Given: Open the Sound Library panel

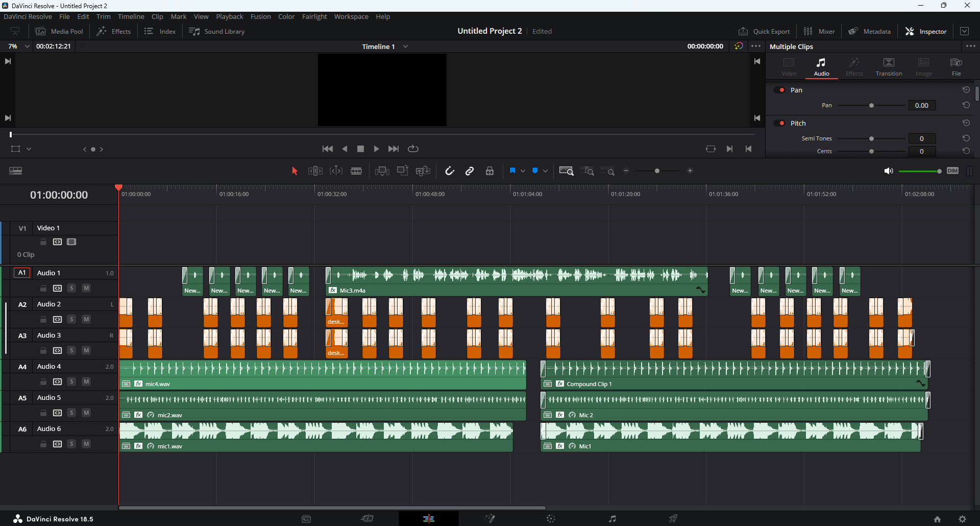Looking at the screenshot, I should (x=217, y=31).
